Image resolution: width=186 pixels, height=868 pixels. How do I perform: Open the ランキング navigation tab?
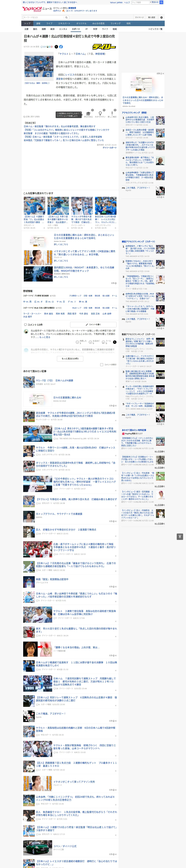point(115,24)
